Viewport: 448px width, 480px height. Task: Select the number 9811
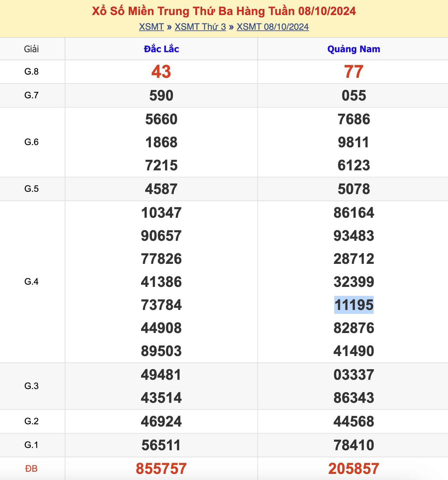[x=354, y=142]
